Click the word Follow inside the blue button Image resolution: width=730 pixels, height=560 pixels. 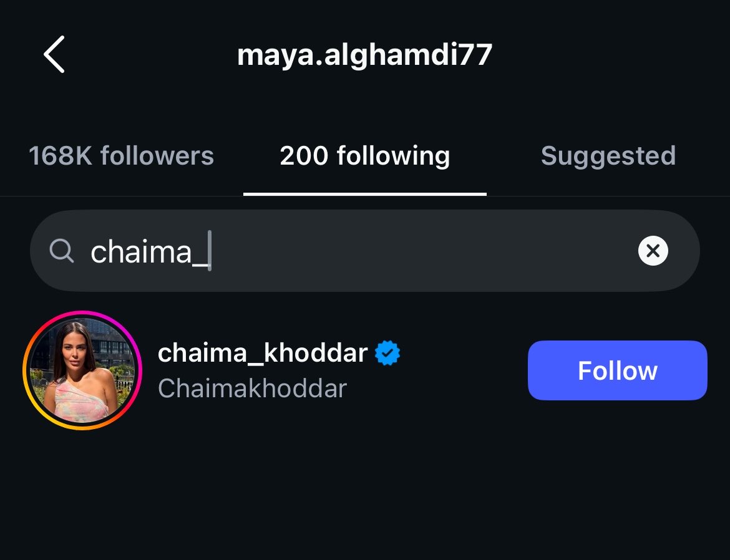pyautogui.click(x=617, y=370)
